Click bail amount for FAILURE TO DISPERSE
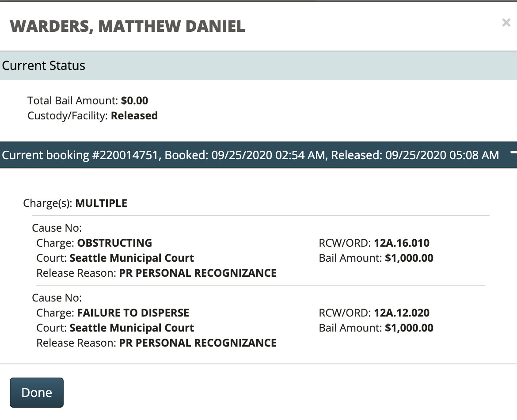 (x=409, y=328)
